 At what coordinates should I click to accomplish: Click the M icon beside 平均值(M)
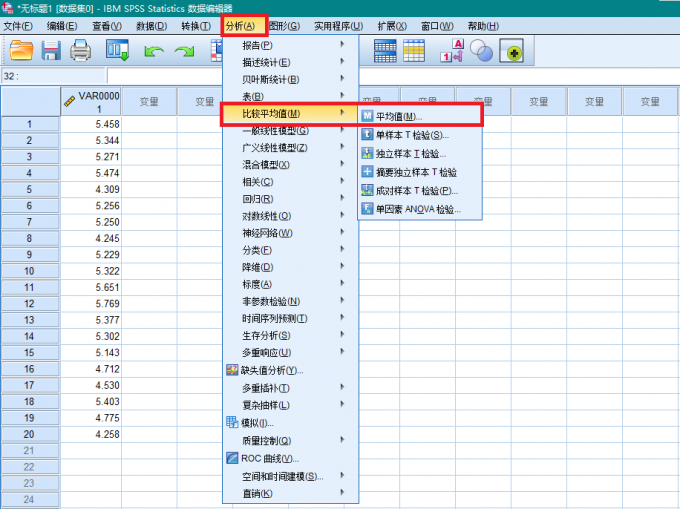coord(367,116)
